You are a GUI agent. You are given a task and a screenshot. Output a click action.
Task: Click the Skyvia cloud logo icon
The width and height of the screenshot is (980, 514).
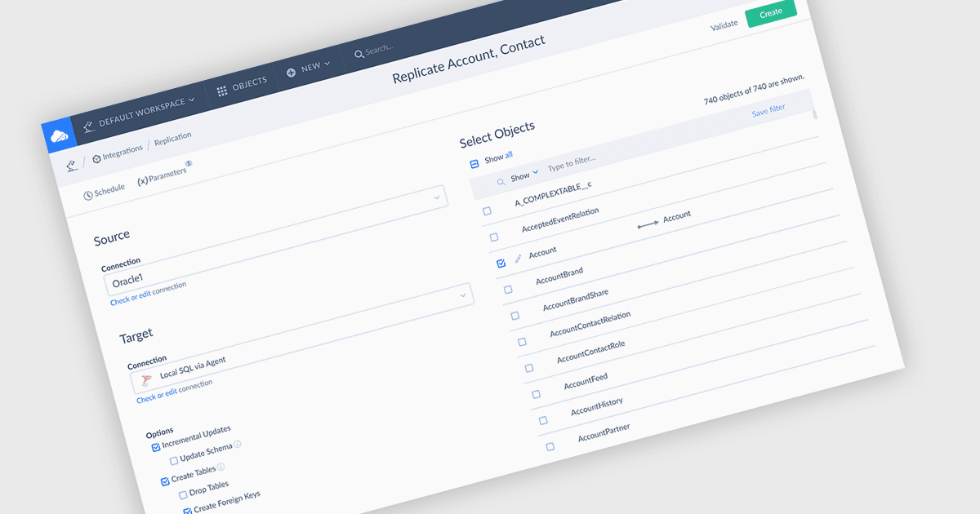click(x=60, y=135)
